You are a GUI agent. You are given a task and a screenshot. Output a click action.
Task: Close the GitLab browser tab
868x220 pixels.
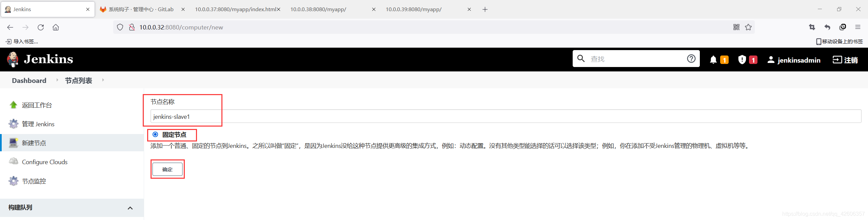pos(183,9)
